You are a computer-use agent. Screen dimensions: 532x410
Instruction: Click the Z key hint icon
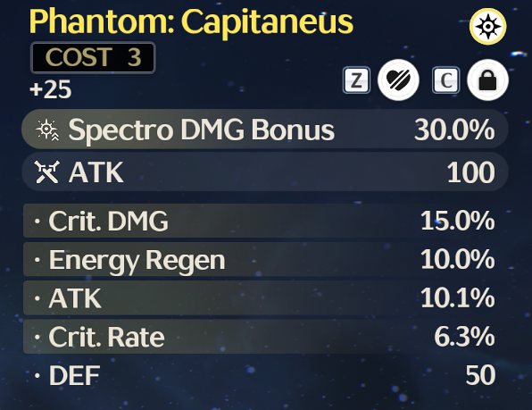pos(356,80)
